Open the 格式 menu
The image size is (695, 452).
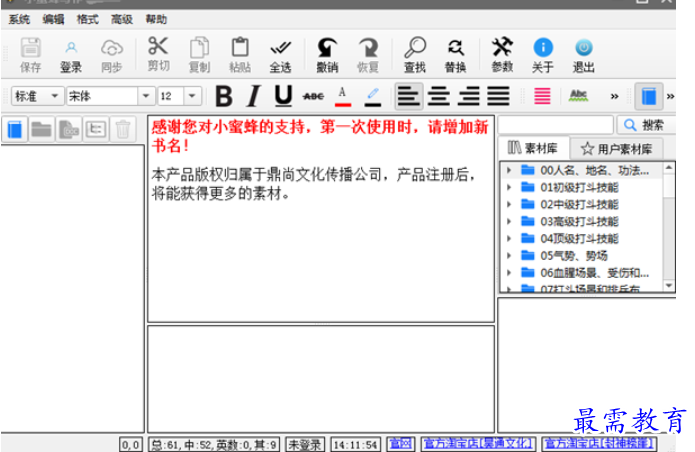point(87,19)
